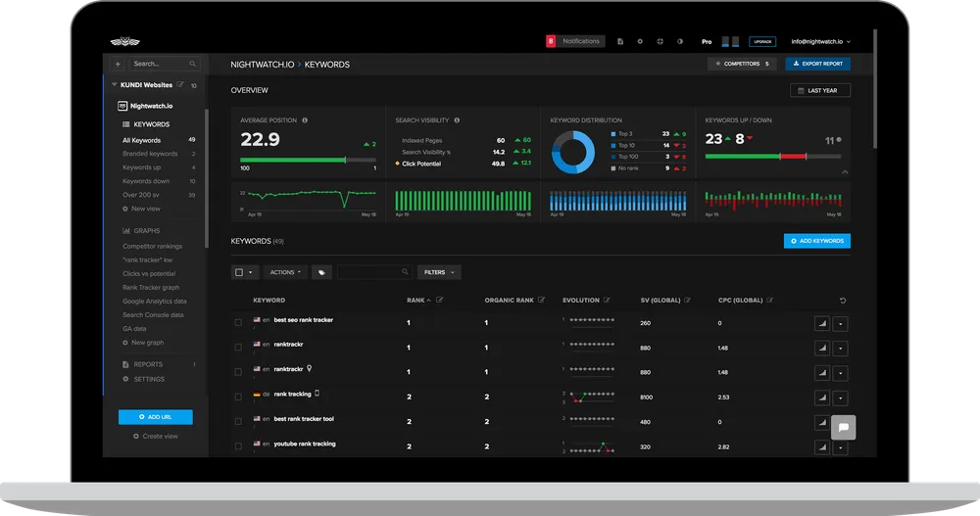Check the best rank tracker tool checkbox
Viewport: 980px width, 516px height.
(x=238, y=422)
